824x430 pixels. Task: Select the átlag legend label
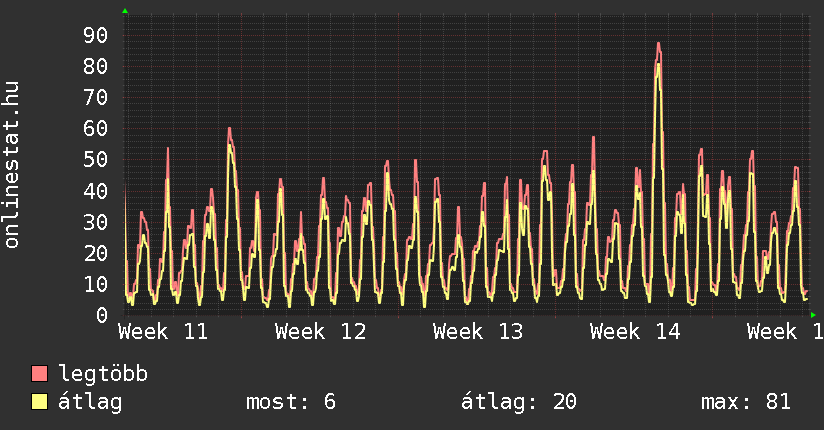coord(91,402)
